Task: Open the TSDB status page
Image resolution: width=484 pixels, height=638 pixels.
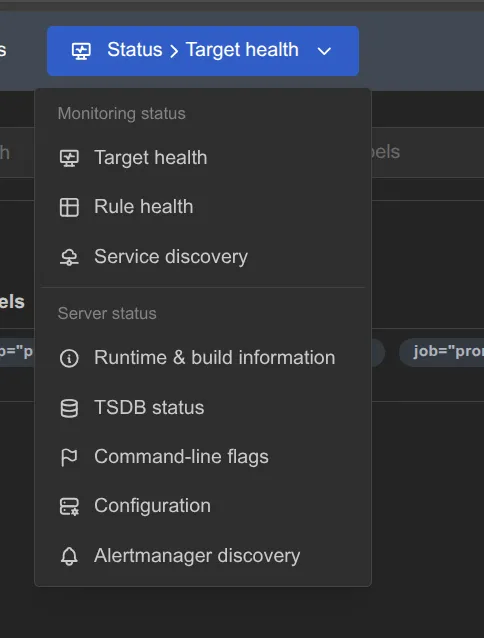Action: click(203, 408)
